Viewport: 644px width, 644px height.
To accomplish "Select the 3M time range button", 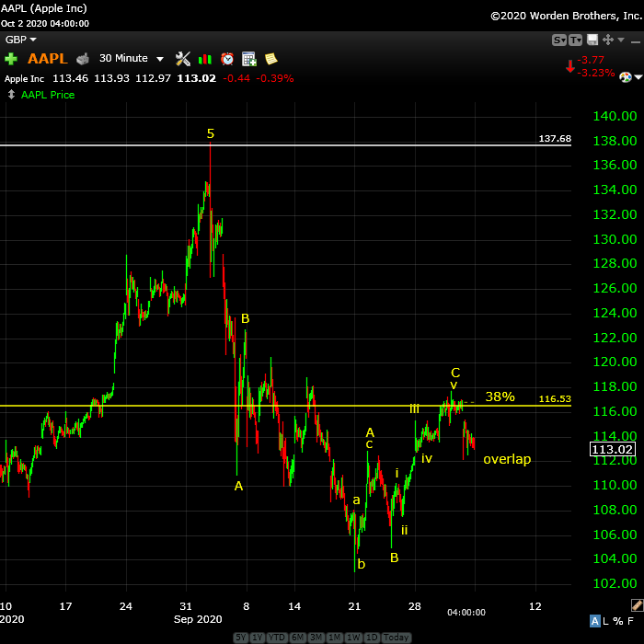I will (x=316, y=638).
